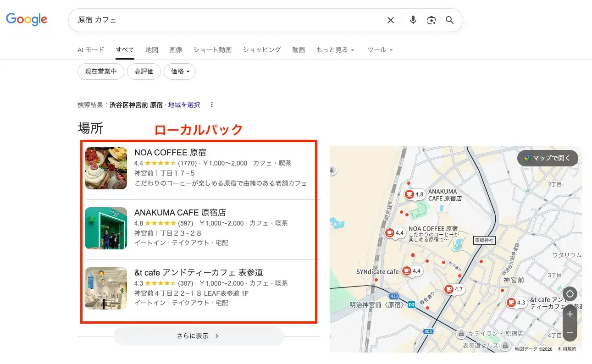Open the もっと見る dropdown menu
The width and height of the screenshot is (592, 364).
coord(335,50)
